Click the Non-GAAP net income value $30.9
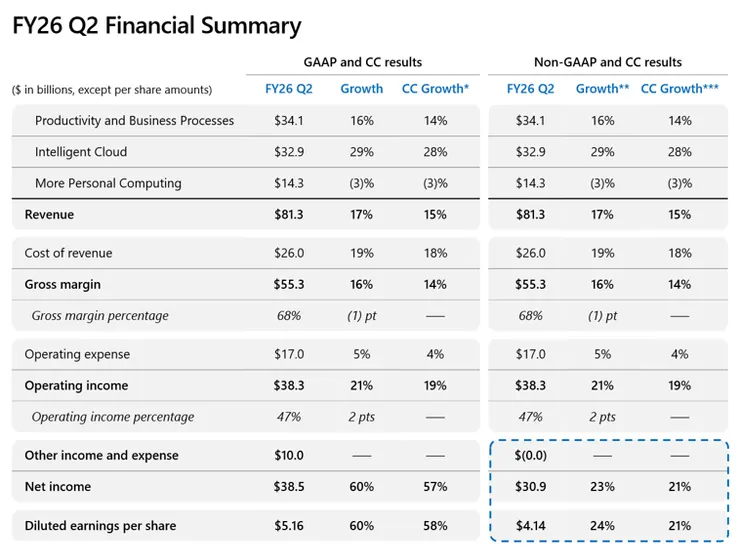 [530, 487]
